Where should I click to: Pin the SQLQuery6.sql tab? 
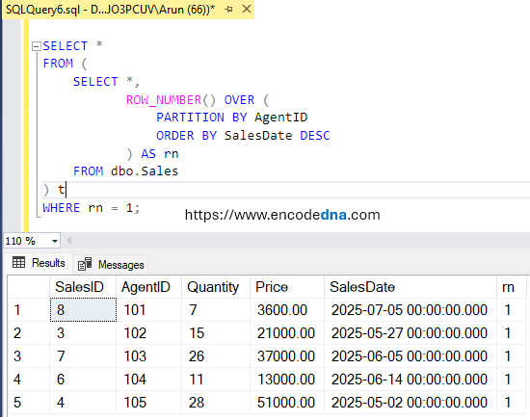pos(228,9)
